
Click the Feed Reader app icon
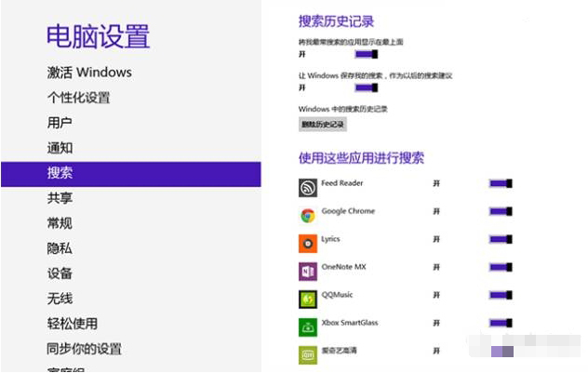(308, 188)
